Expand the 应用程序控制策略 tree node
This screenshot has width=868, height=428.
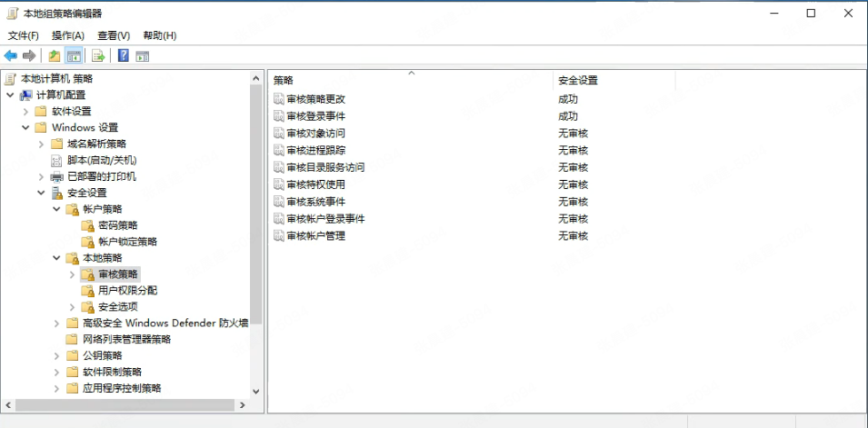click(56, 388)
